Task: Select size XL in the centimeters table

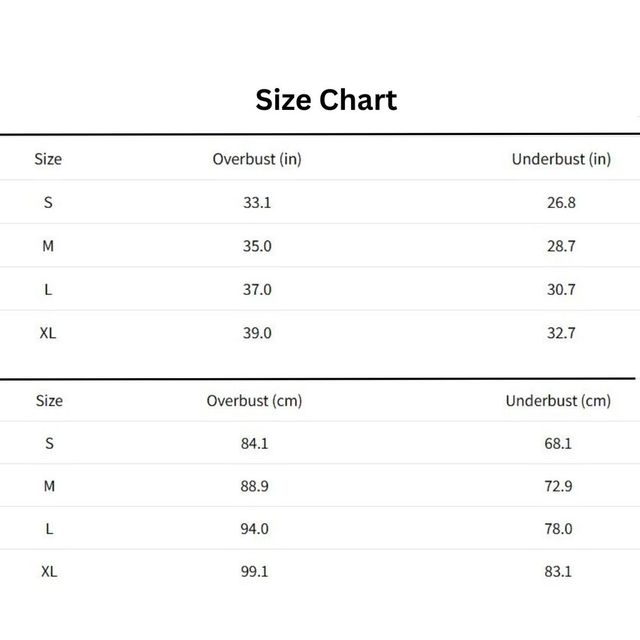Action: coord(49,571)
